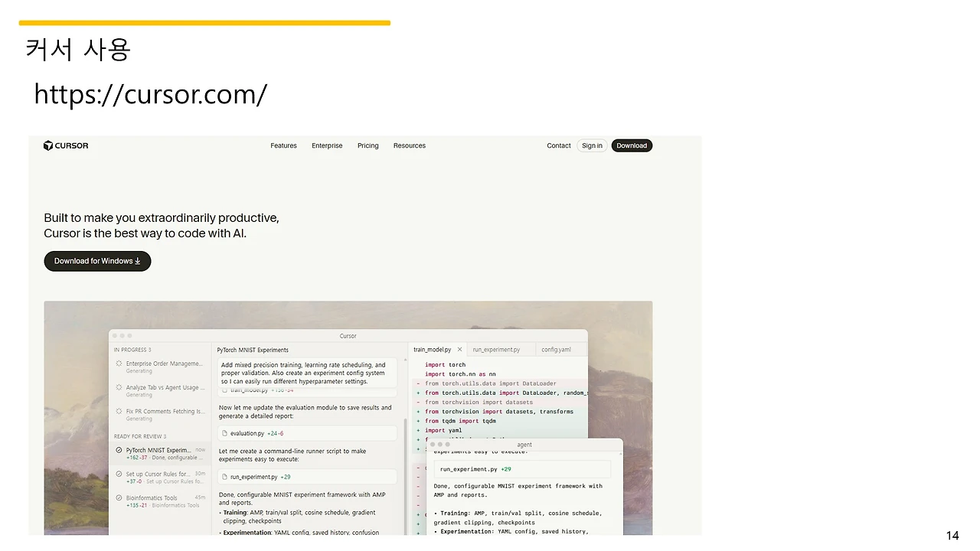Click the Sign in button
Screen dimensions: 980x551
click(592, 145)
